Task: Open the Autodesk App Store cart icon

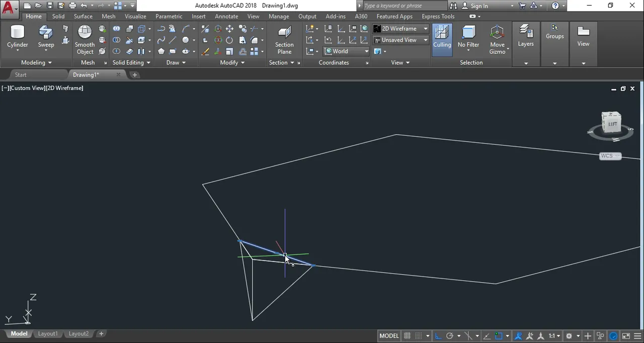Action: pos(522,6)
